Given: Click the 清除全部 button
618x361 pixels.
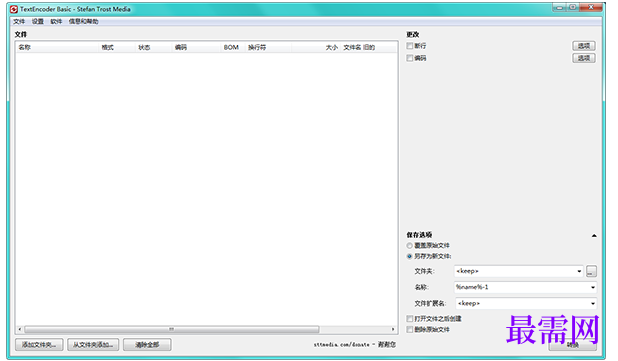Looking at the screenshot, I should [147, 345].
